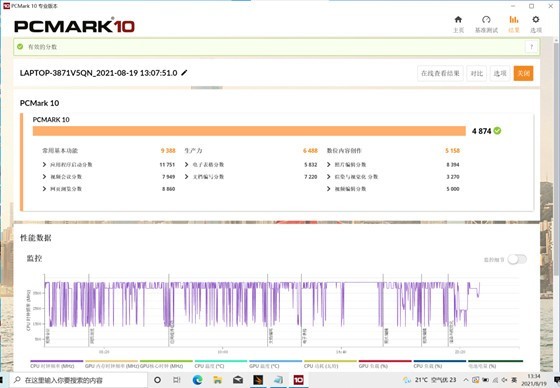Toggle CPU clock frequency (MHz) legend series
The width and height of the screenshot is (560, 388).
pos(56,364)
